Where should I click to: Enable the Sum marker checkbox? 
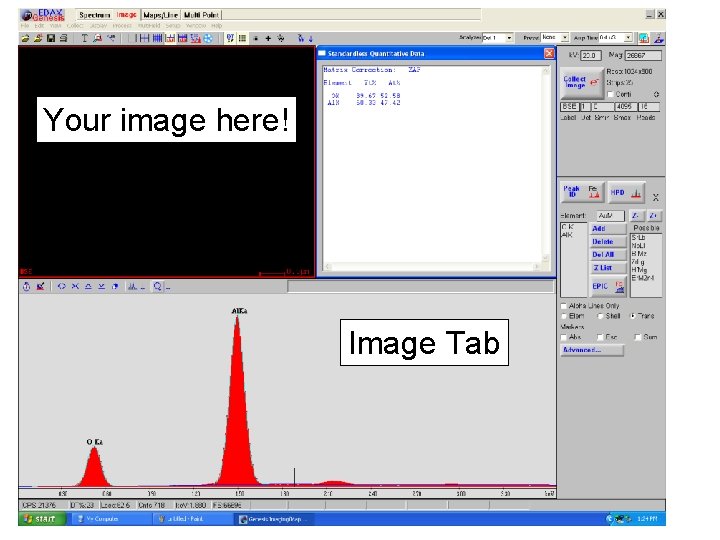tap(637, 338)
